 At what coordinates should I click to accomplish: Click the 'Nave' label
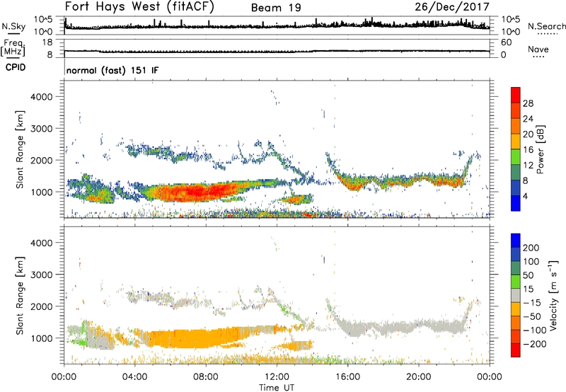pyautogui.click(x=538, y=49)
